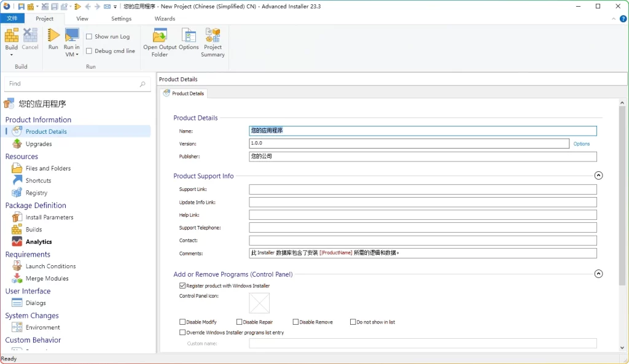
Task: Click the Options icon in ribbon
Action: click(x=189, y=38)
